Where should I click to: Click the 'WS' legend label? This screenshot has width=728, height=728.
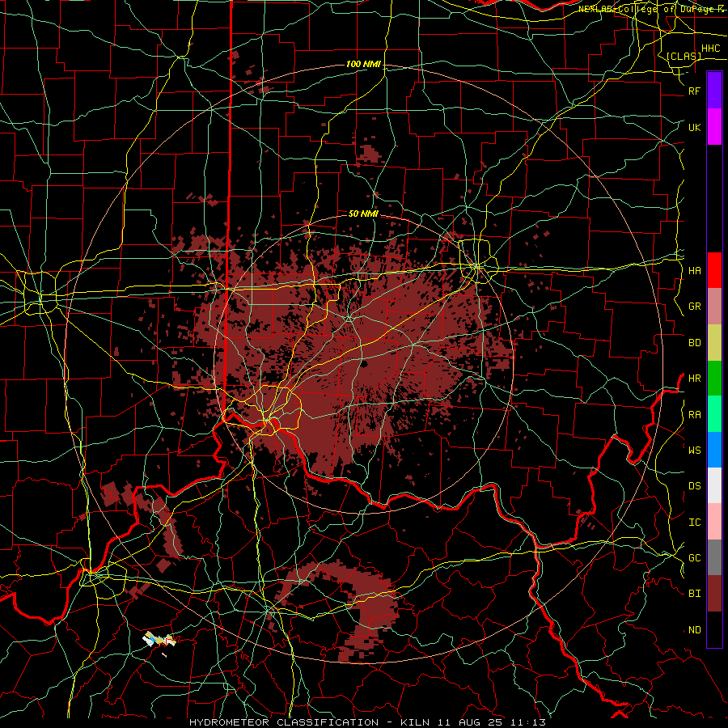pyautogui.click(x=694, y=451)
